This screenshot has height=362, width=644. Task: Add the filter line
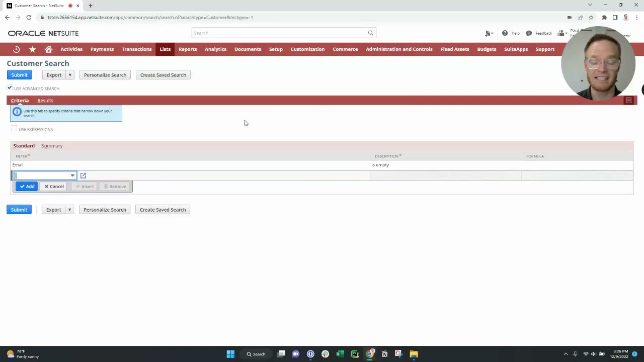[27, 187]
